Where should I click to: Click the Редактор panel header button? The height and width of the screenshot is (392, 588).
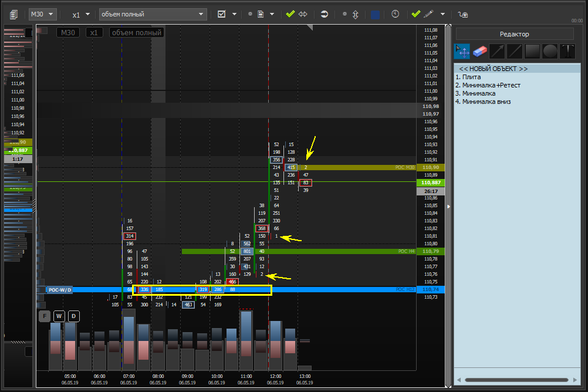pos(515,34)
